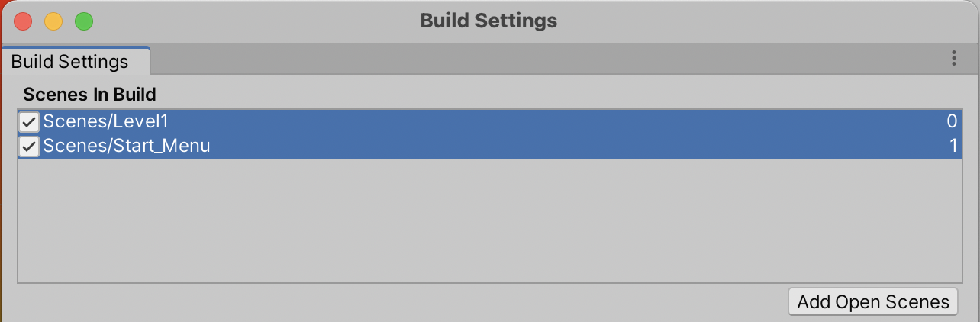Select the Scenes/Start_Menu scene name

pyautogui.click(x=126, y=146)
